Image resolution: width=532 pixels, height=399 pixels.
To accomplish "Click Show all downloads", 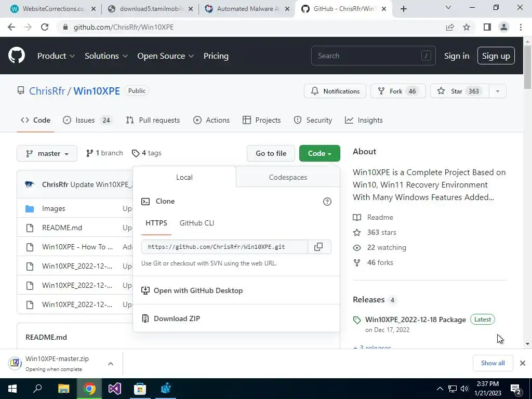I will (493, 363).
